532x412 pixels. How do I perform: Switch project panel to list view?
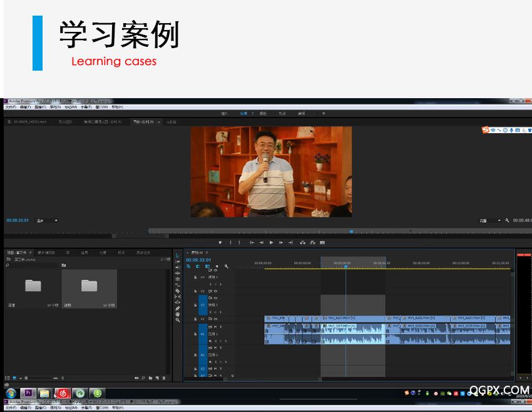pyautogui.click(x=7, y=378)
